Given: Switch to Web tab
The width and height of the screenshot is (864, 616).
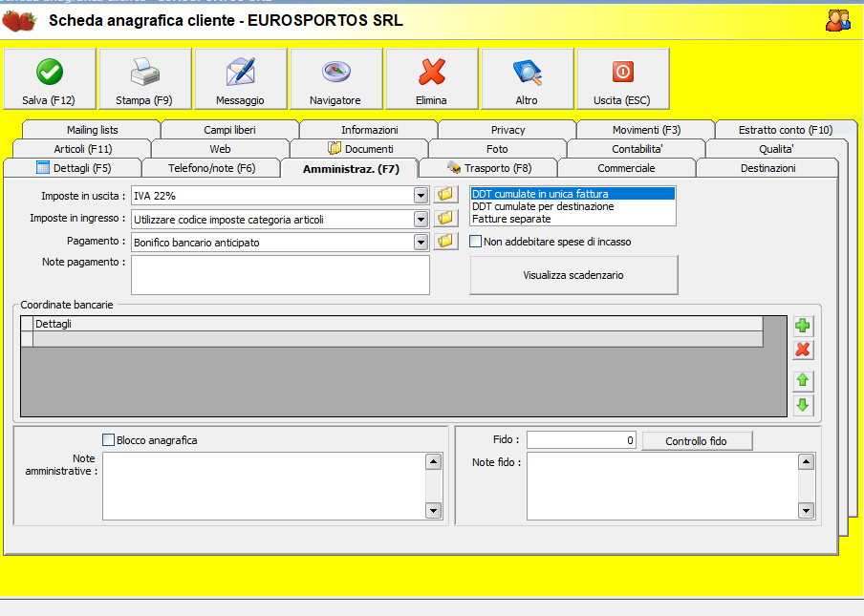Looking at the screenshot, I should coord(221,149).
